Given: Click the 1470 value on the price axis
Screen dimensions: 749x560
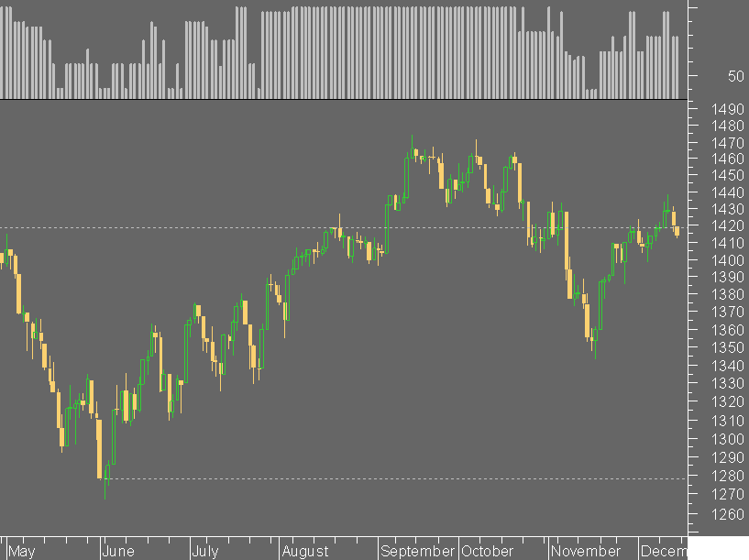Looking at the screenshot, I should tap(728, 143).
